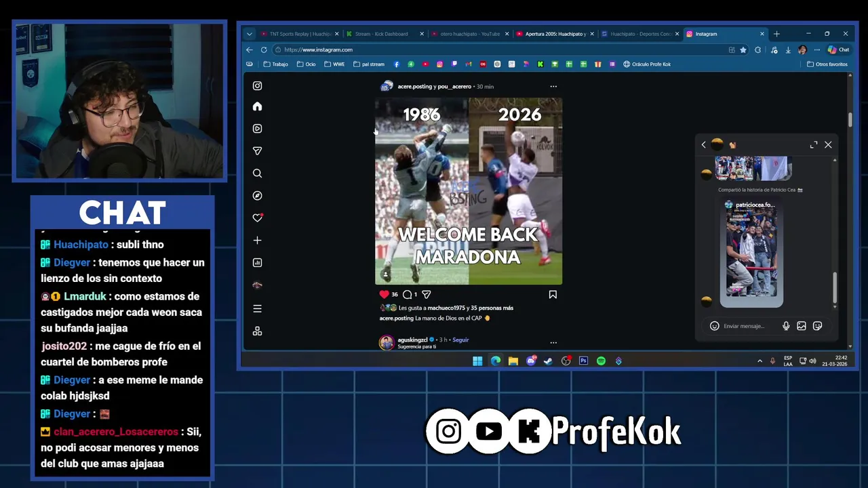The width and height of the screenshot is (868, 488).
Task: Open Edge settings and more menu
Action: (x=816, y=49)
